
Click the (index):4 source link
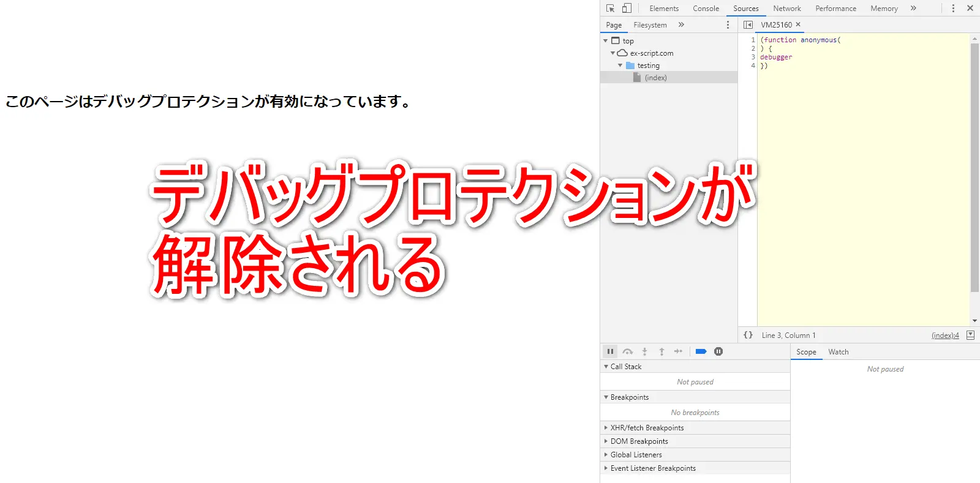coord(945,335)
